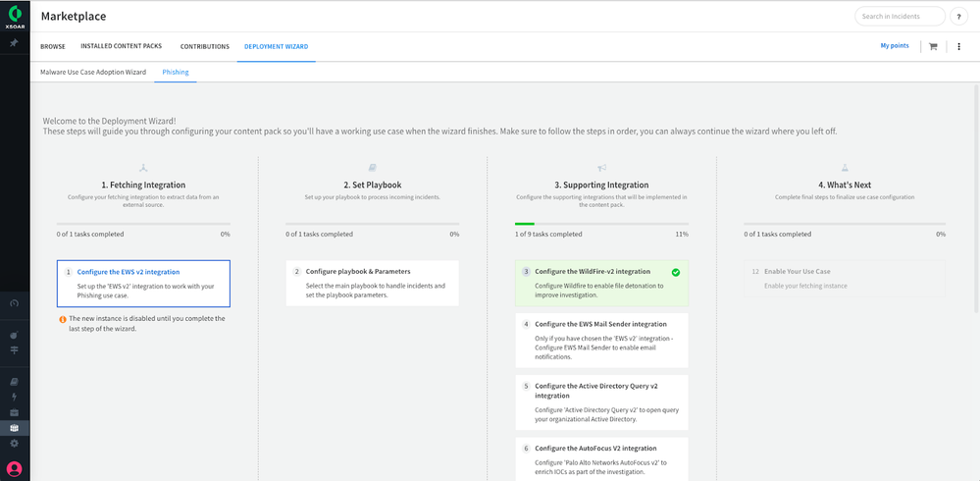980x481 pixels.
Task: Click the help question mark icon
Action: [x=958, y=16]
